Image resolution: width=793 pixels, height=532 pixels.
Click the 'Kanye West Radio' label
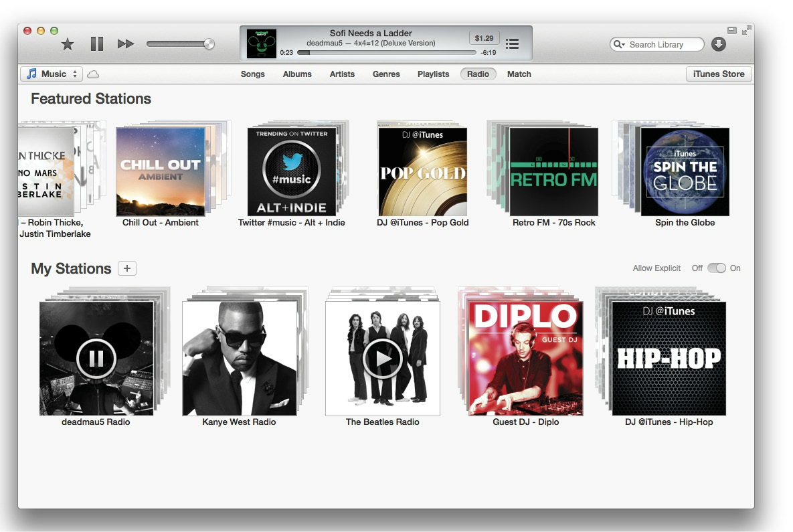239,422
